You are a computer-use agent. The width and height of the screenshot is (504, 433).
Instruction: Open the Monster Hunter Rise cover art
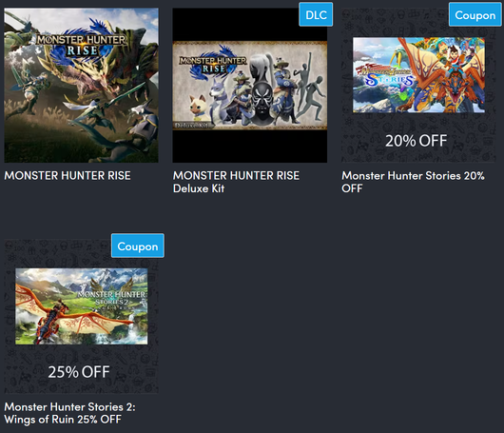tap(82, 86)
